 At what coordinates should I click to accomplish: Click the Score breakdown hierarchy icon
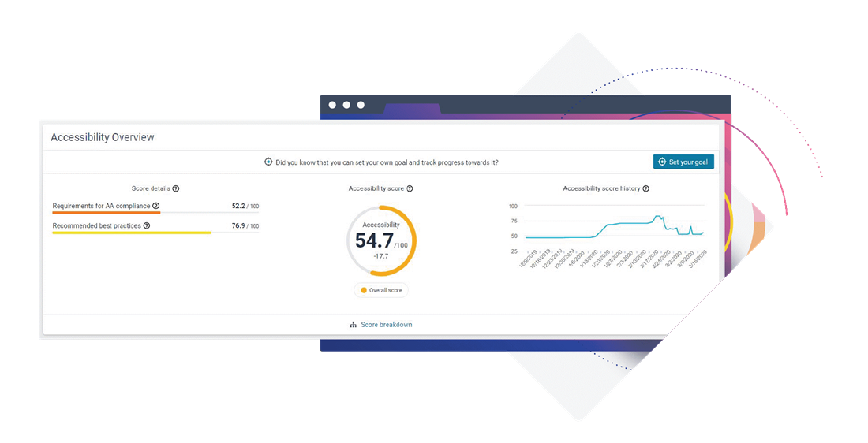354,325
